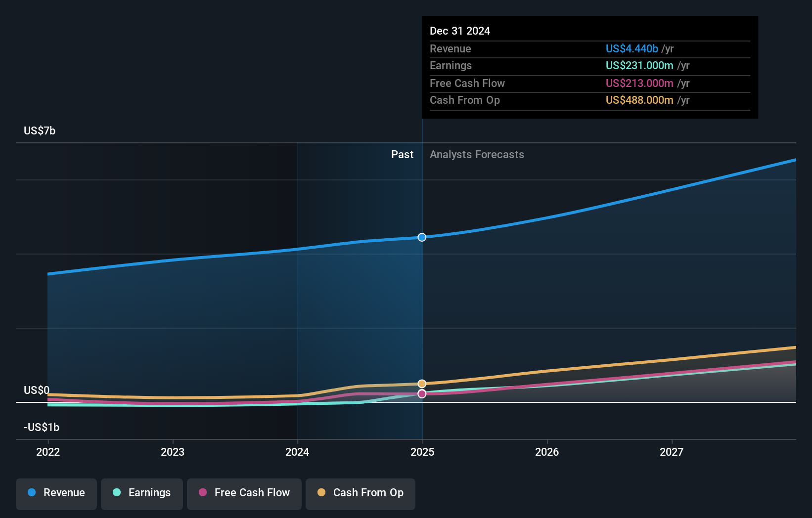This screenshot has height=518, width=812.
Task: Click the Past section label
Action: (402, 154)
